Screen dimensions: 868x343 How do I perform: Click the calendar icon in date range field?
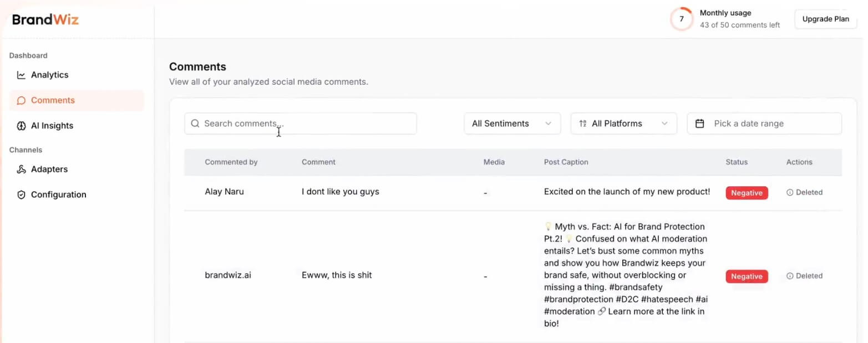pos(700,124)
